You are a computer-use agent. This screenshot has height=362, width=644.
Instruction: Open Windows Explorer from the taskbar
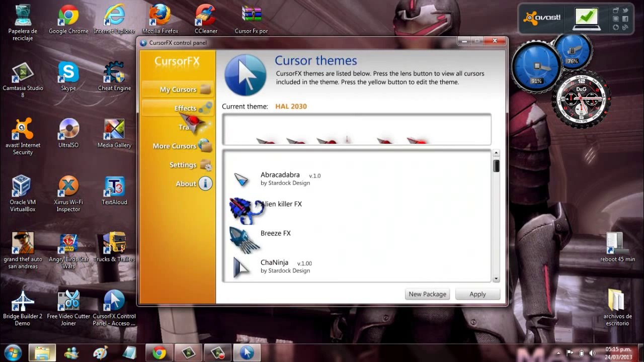coord(42,353)
